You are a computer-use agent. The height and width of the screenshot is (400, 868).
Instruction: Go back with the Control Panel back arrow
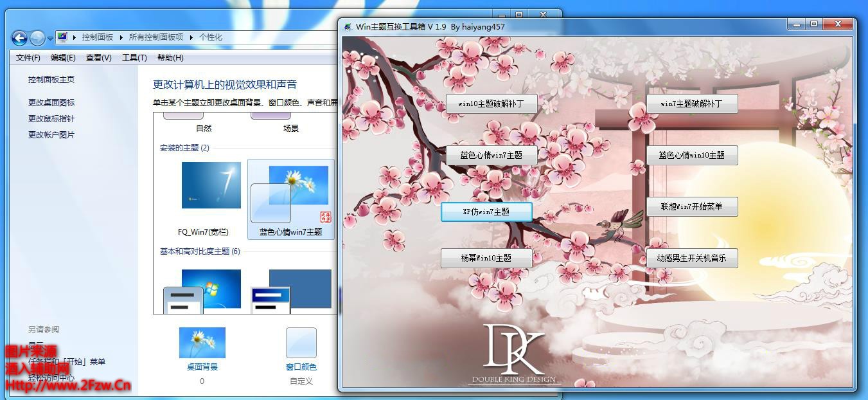pos(19,38)
